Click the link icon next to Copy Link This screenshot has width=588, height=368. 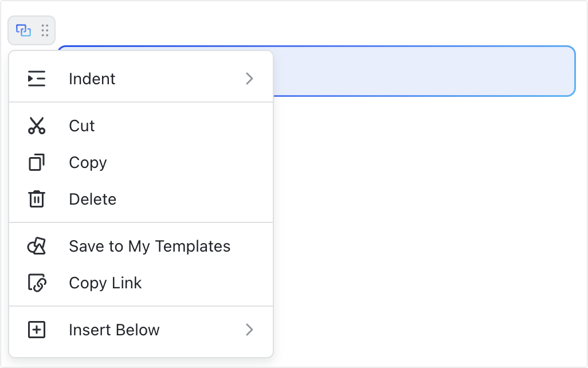click(x=37, y=283)
